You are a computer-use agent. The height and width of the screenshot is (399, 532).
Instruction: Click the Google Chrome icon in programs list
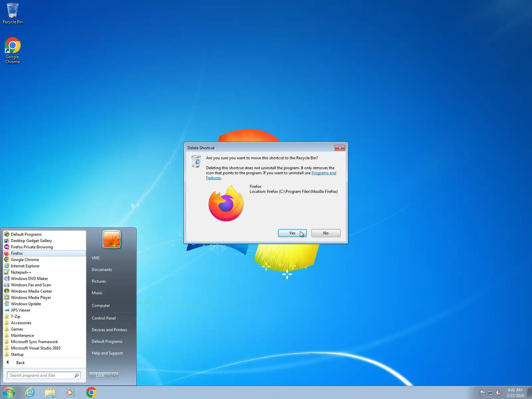coord(7,260)
